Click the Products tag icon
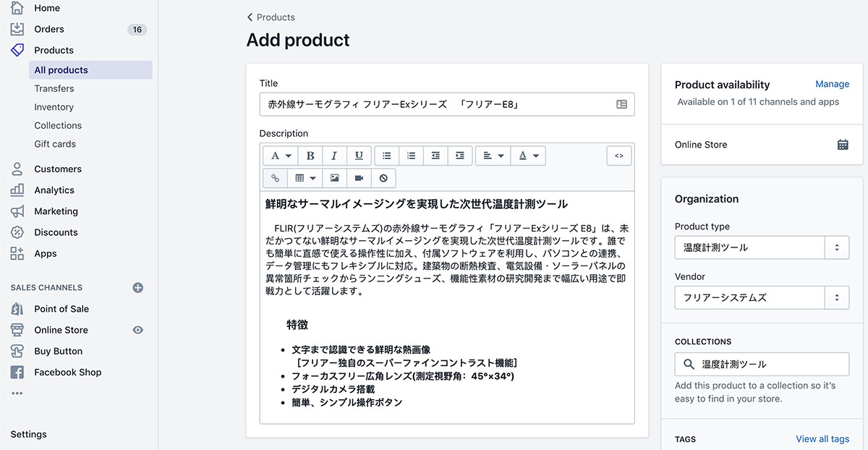Image resolution: width=868 pixels, height=450 pixels. tap(17, 50)
